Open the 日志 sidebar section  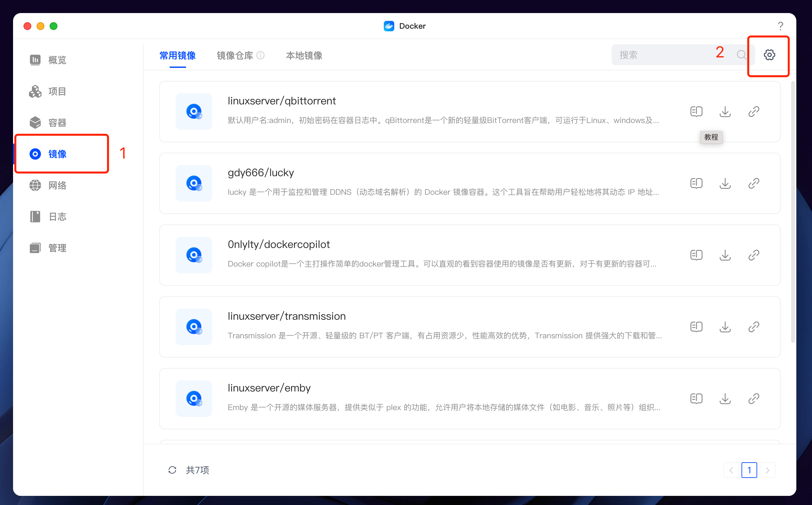coord(57,217)
